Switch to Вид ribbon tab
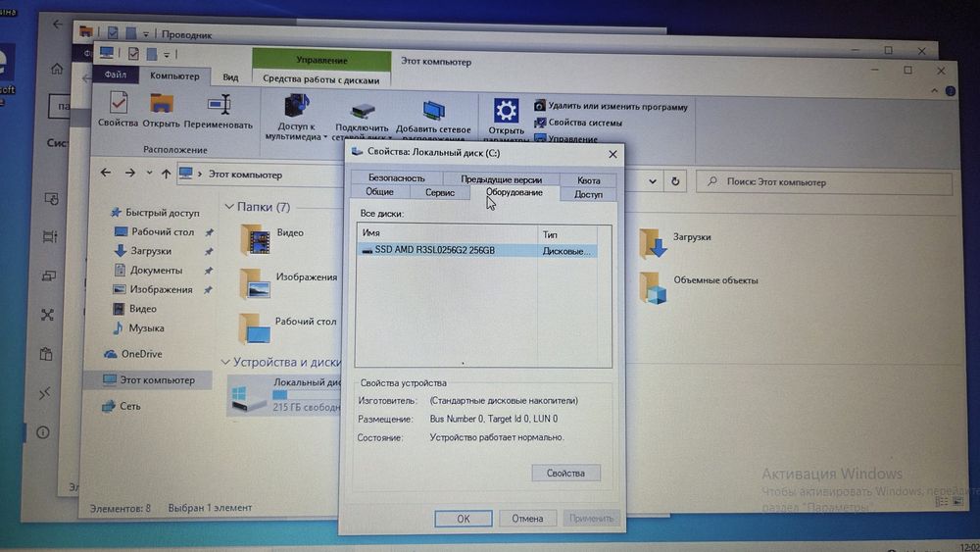 pos(230,76)
